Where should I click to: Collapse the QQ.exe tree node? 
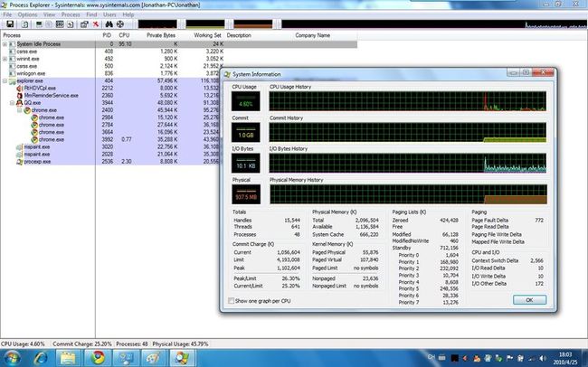point(12,103)
